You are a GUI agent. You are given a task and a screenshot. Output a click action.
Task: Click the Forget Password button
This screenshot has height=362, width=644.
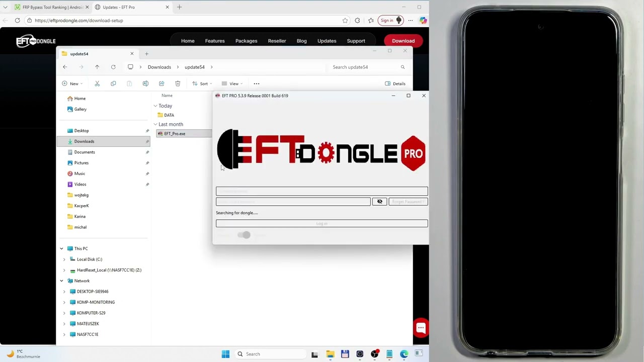tap(408, 202)
